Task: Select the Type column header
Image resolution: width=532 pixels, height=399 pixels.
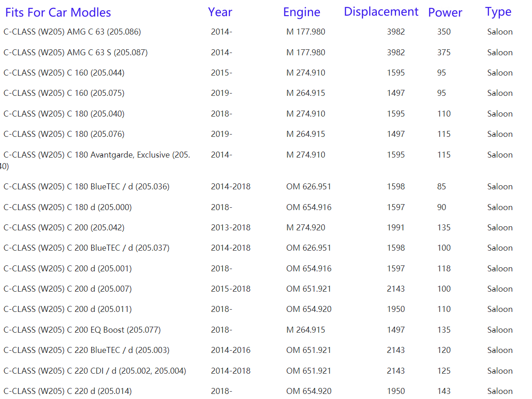Action: (498, 12)
